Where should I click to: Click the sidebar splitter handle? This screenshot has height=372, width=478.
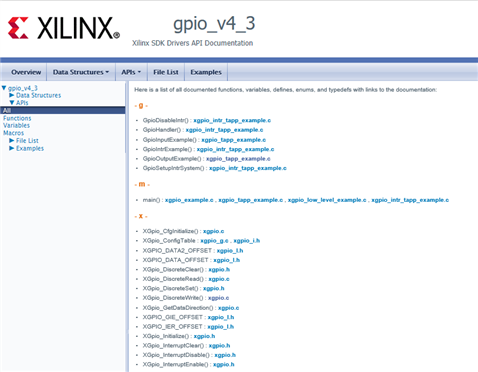coord(127,227)
